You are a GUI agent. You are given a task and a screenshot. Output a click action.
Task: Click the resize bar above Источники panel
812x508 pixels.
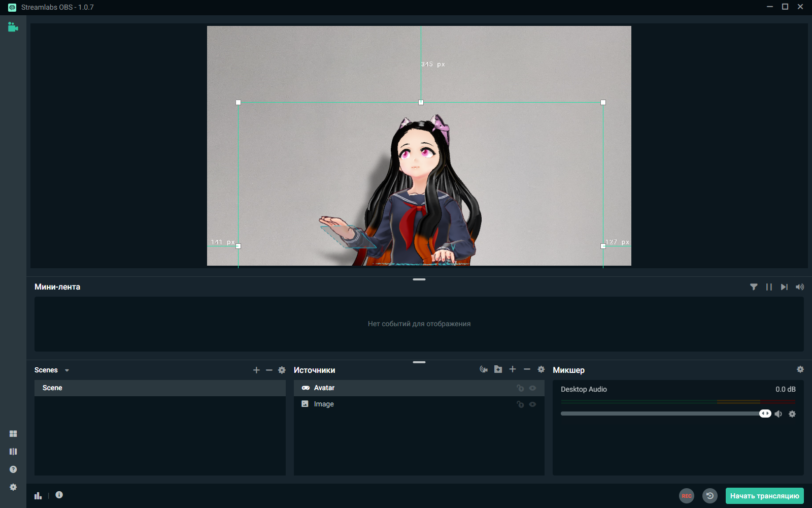(x=419, y=362)
